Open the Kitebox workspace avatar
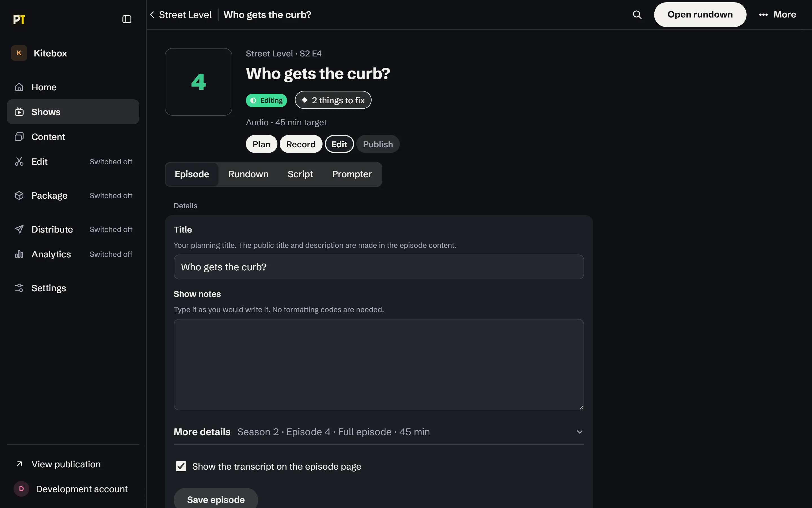This screenshot has height=508, width=812. [x=19, y=53]
